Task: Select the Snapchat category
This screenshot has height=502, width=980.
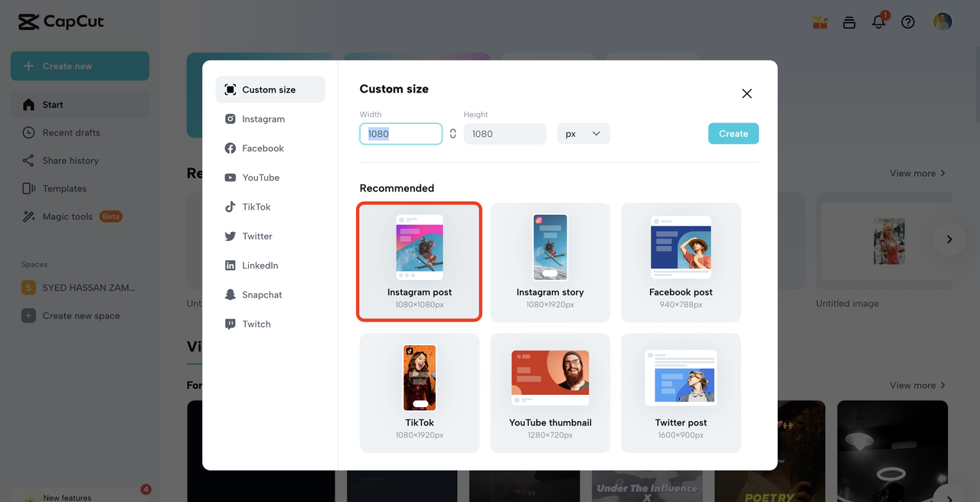Action: tap(270, 295)
